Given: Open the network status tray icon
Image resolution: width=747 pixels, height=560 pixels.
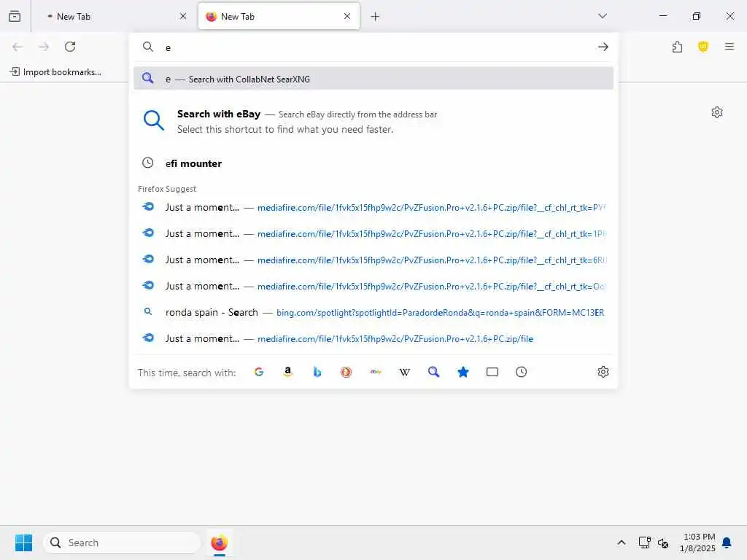Looking at the screenshot, I should [x=645, y=542].
